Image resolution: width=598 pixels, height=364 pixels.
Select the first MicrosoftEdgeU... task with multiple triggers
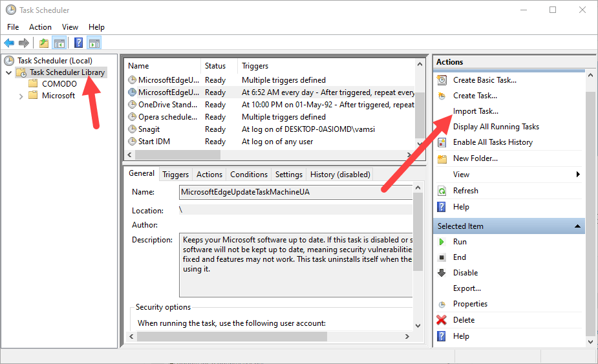(270, 80)
